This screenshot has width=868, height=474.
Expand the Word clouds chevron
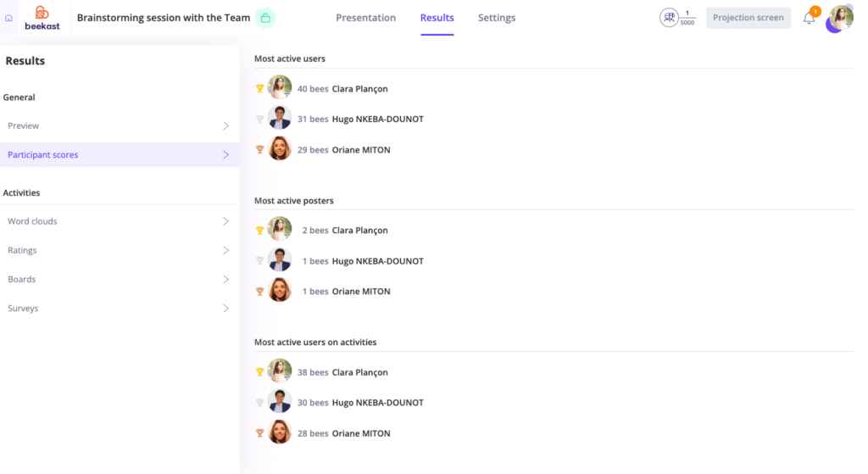coord(225,221)
